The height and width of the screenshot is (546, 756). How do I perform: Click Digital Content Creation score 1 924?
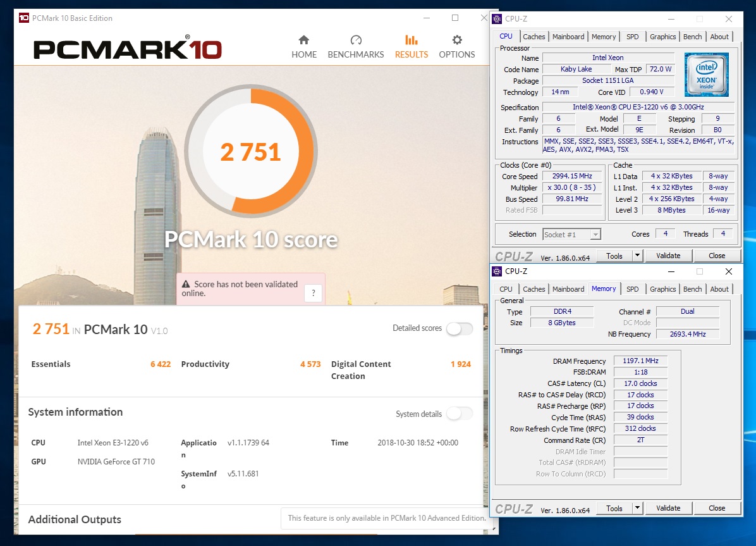(x=460, y=364)
